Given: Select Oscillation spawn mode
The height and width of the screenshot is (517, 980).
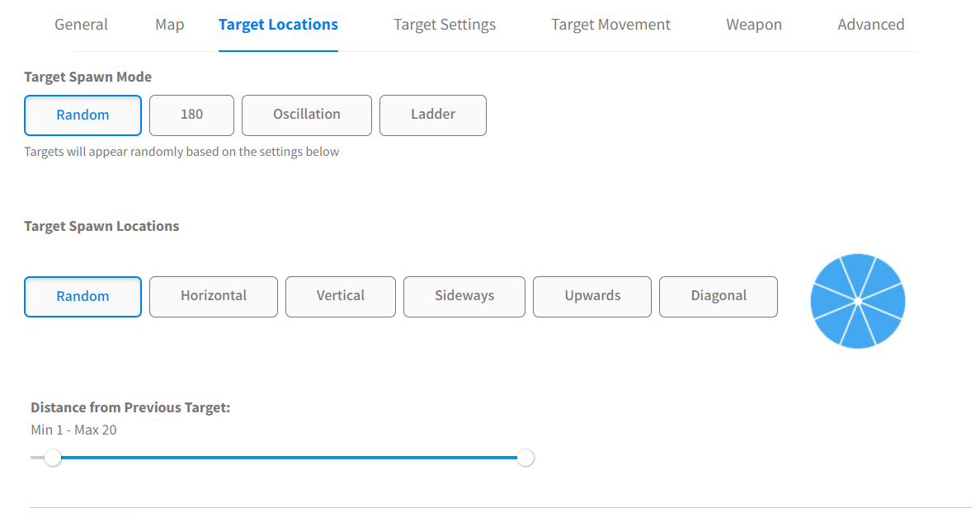Looking at the screenshot, I should (x=307, y=115).
